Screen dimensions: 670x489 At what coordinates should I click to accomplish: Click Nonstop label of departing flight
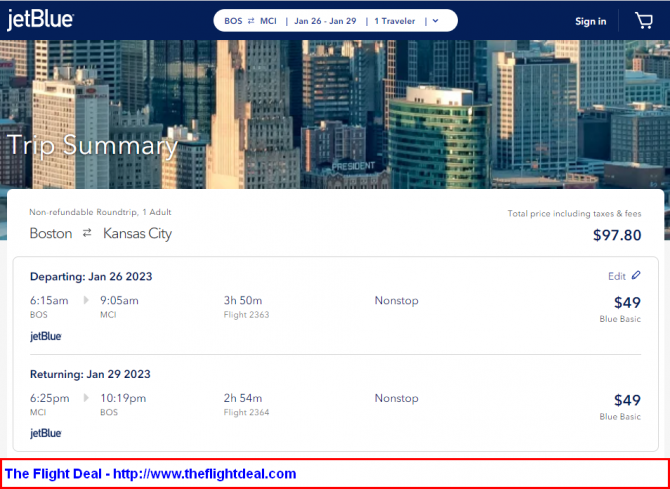coord(397,300)
